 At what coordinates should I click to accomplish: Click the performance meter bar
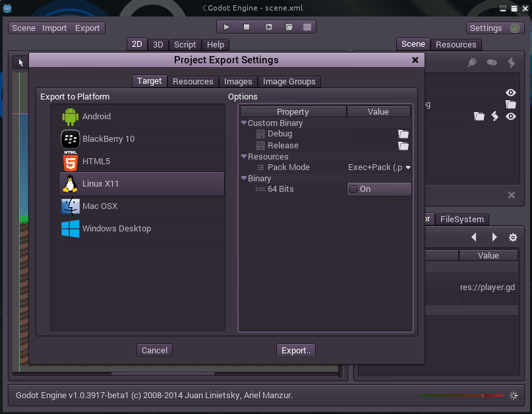tap(462, 396)
